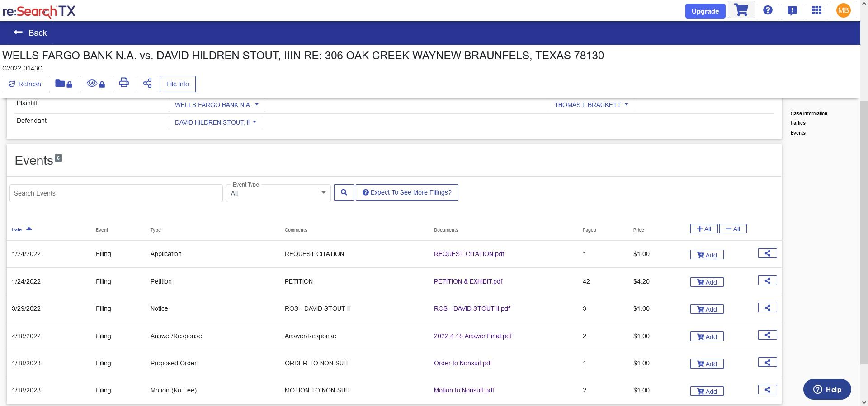
Task: Open the MB user avatar menu
Action: click(x=843, y=10)
